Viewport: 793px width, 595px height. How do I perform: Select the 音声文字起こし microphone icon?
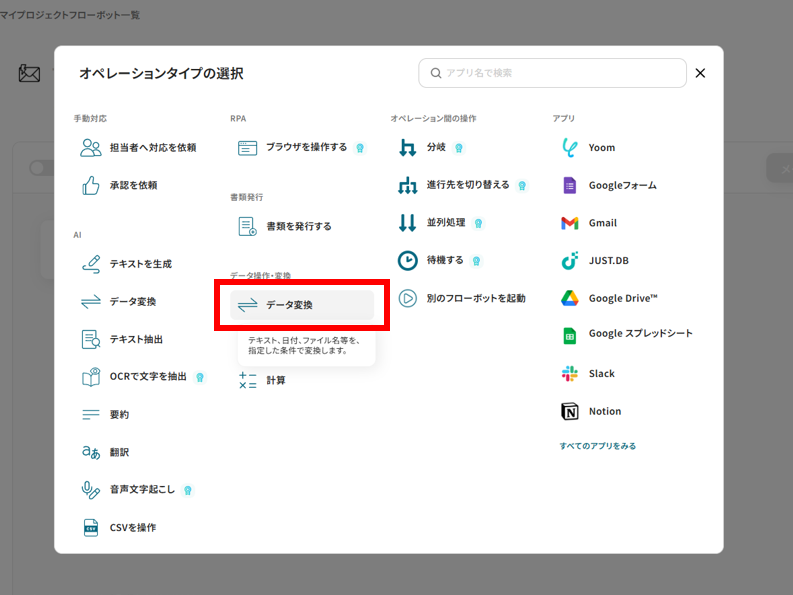pos(91,490)
